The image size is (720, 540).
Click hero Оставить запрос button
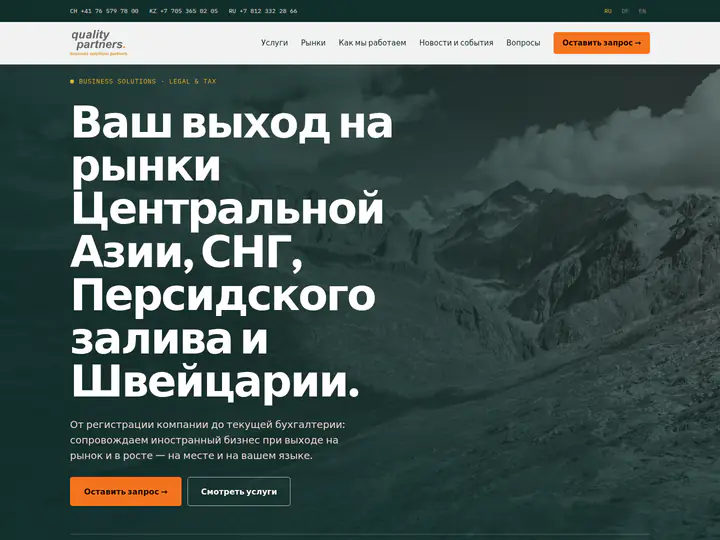coord(126,491)
